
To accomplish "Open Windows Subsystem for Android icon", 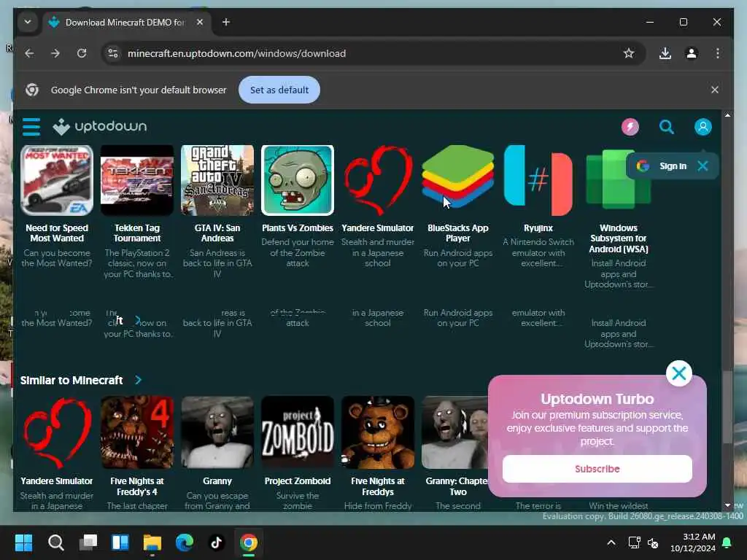I will pos(619,179).
